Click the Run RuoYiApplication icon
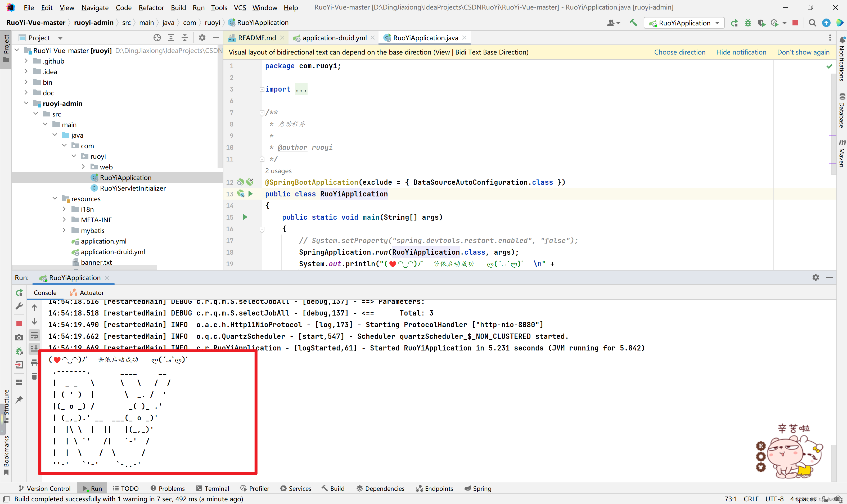Screen dimensions: 847x504 734,23
